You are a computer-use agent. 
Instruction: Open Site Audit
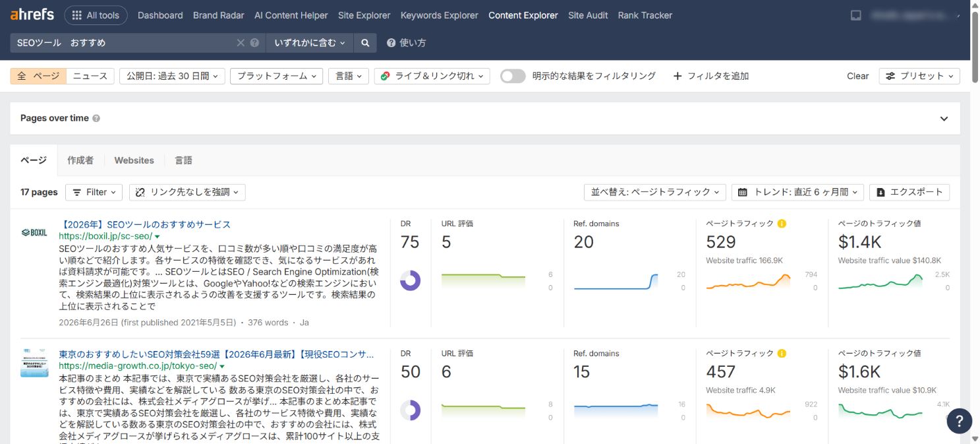click(x=588, y=15)
